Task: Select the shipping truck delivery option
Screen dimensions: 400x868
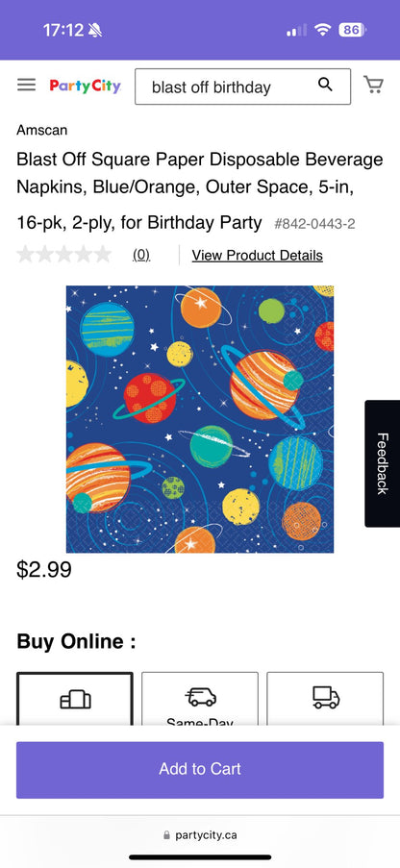Action: point(325,699)
